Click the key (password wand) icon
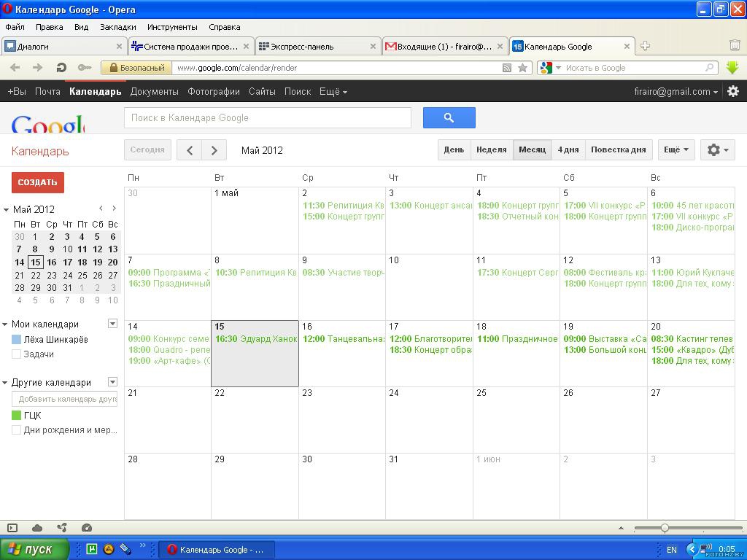The width and height of the screenshot is (747, 560). click(x=85, y=68)
